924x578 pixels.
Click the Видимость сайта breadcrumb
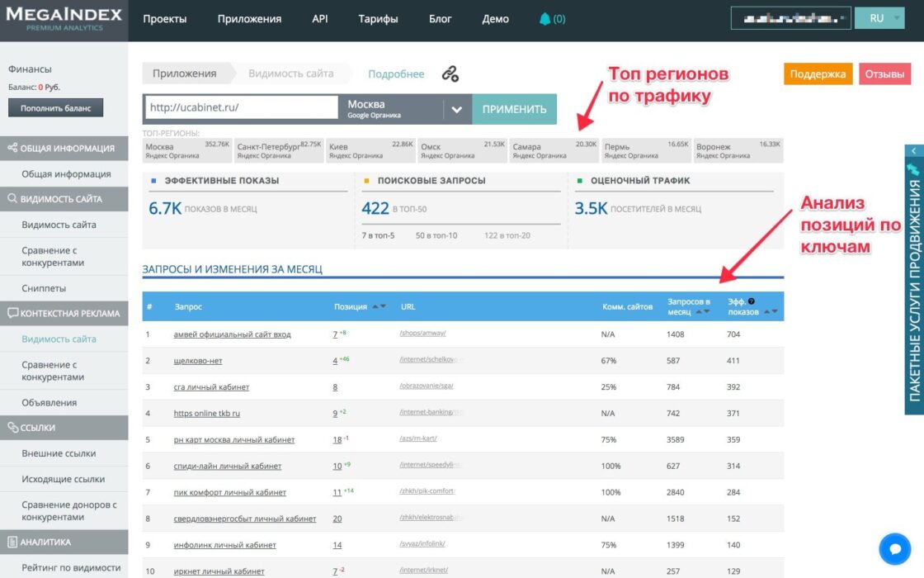pos(290,73)
